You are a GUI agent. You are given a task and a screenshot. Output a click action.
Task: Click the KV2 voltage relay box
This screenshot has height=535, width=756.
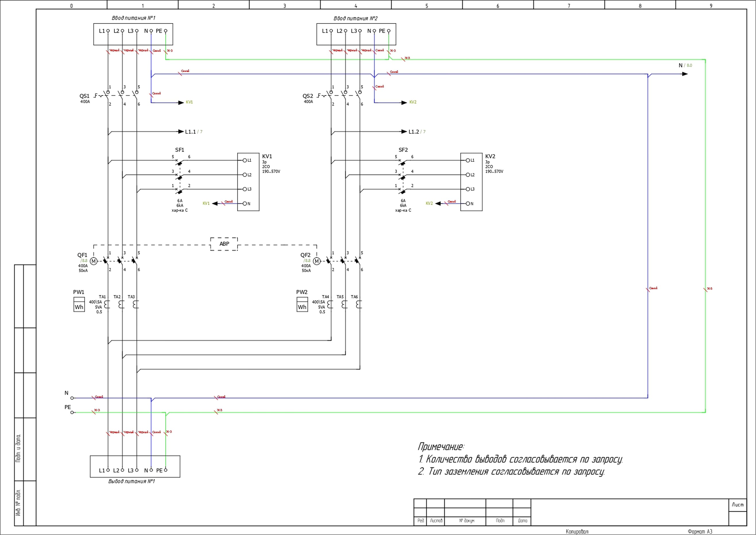(471, 182)
